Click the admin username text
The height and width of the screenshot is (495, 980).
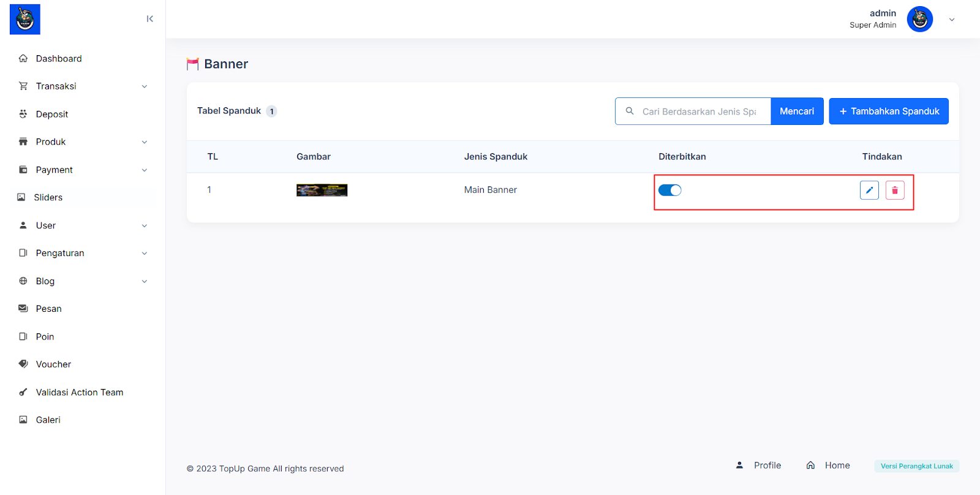(x=883, y=13)
